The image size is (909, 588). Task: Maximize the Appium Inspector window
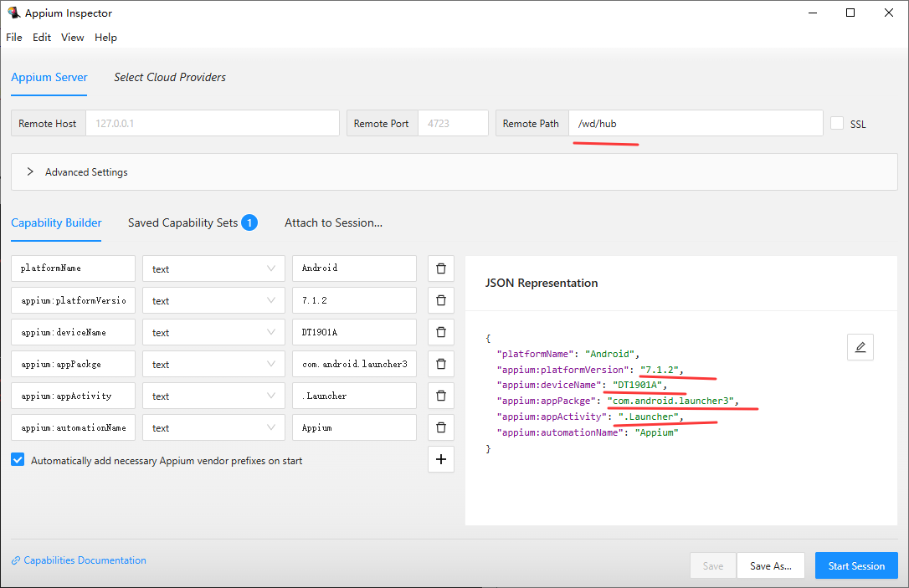(x=850, y=13)
